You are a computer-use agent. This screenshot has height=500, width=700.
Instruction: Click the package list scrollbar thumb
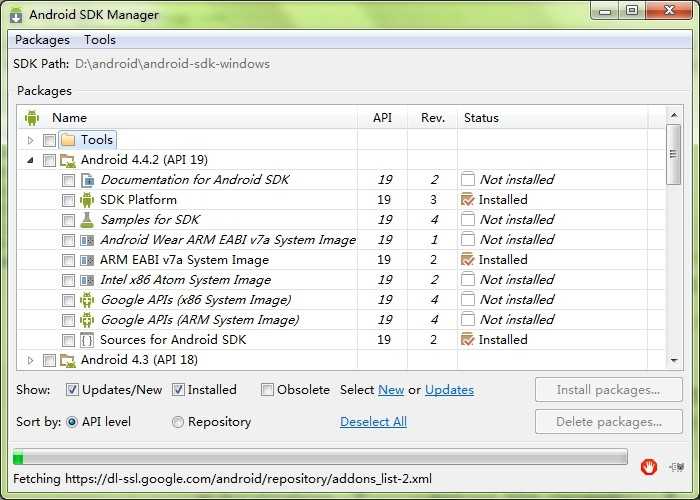tap(674, 154)
